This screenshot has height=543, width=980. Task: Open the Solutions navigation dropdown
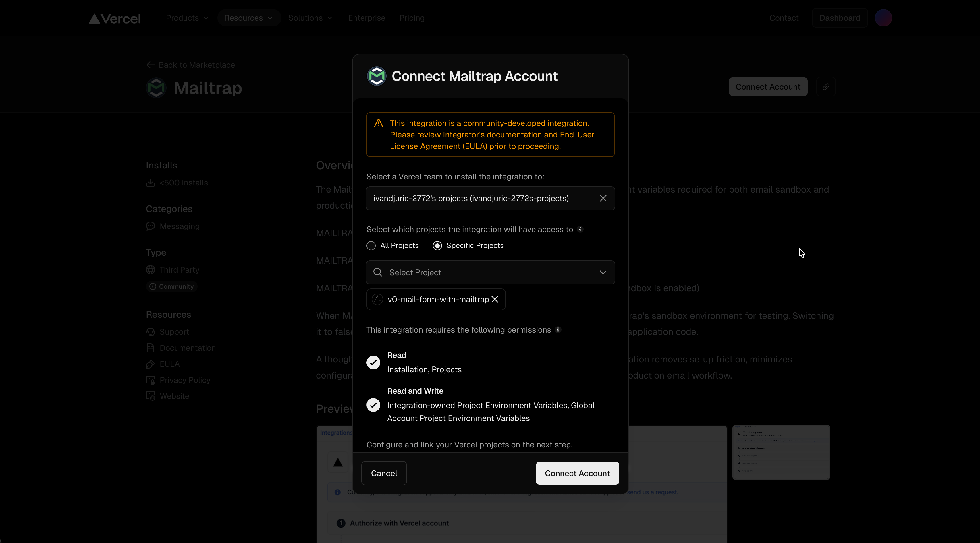coord(310,18)
